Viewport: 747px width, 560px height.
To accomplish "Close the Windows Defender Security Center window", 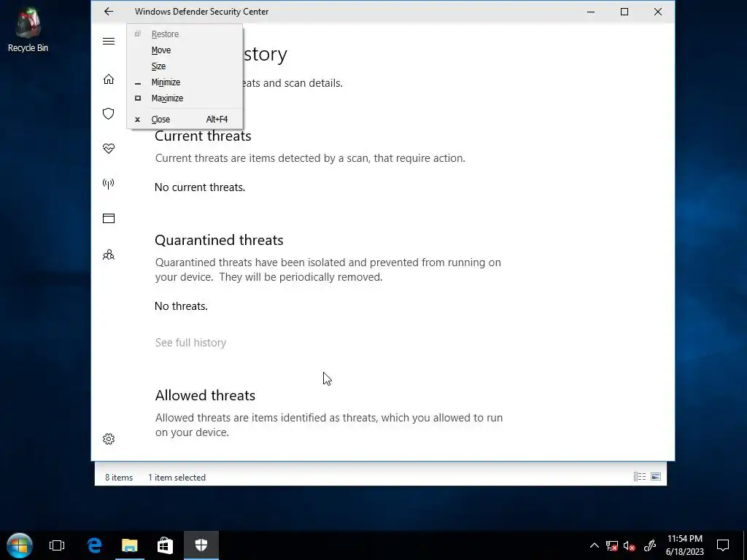I will (x=658, y=12).
